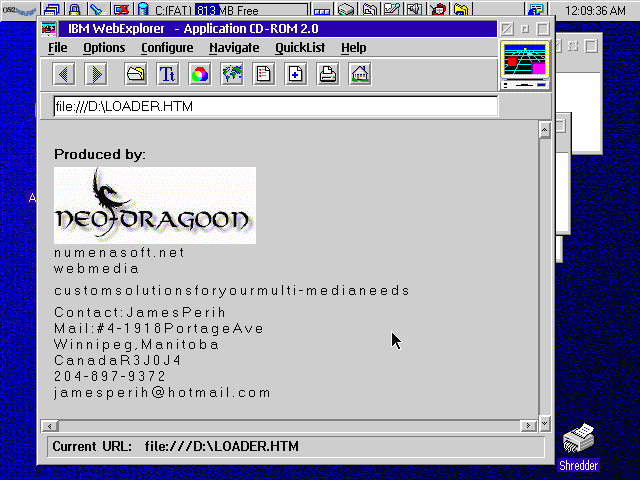
Task: Open the File menu
Action: (x=58, y=48)
